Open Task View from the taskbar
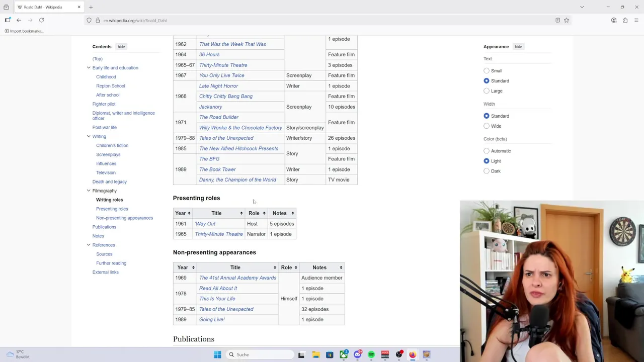Image resolution: width=644 pixels, height=362 pixels. tap(301, 354)
